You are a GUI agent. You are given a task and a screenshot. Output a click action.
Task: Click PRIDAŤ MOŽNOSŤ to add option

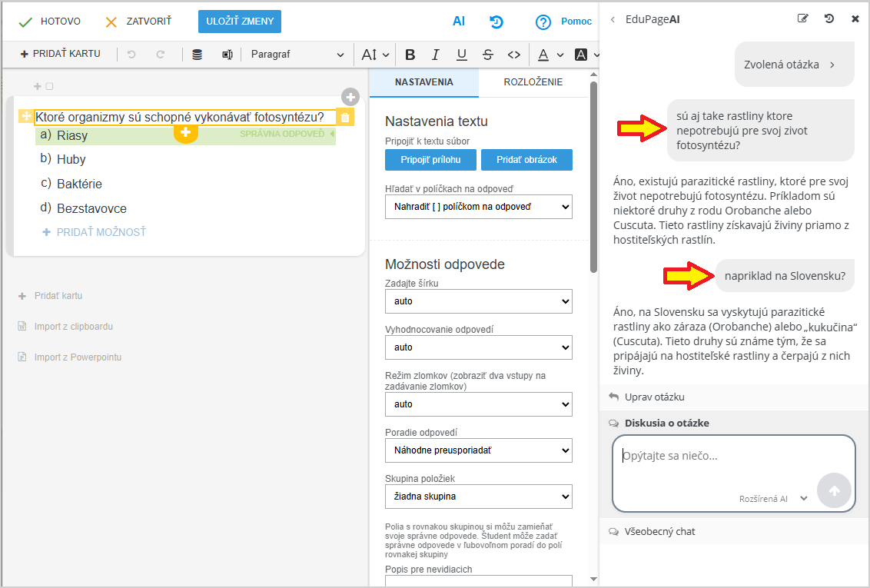point(95,232)
